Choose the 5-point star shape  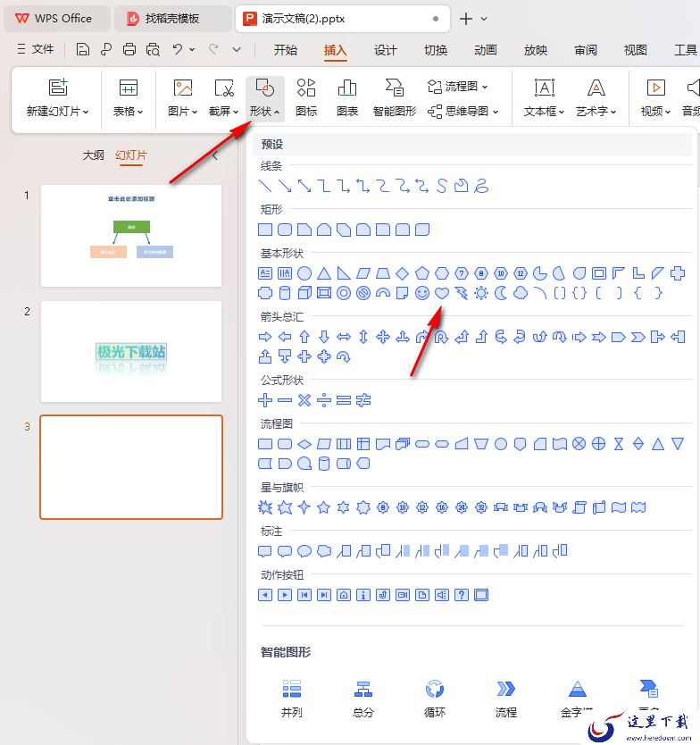[324, 507]
